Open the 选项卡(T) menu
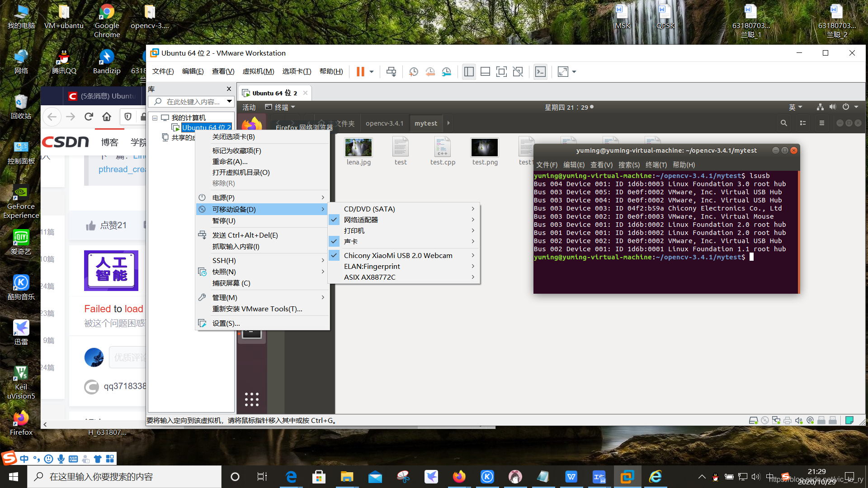The height and width of the screenshot is (488, 868). pos(297,71)
